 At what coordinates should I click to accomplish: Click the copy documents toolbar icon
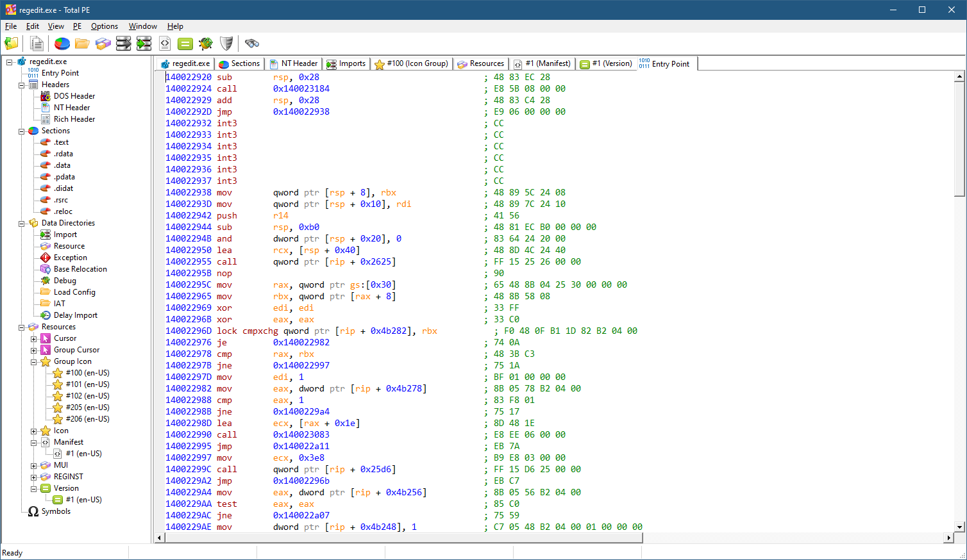tap(37, 44)
